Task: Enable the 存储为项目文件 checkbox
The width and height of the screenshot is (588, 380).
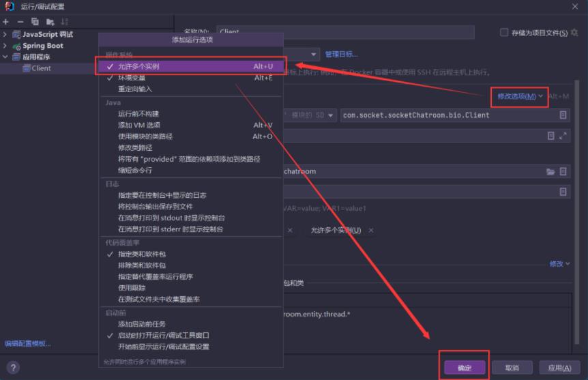Action: pos(504,33)
